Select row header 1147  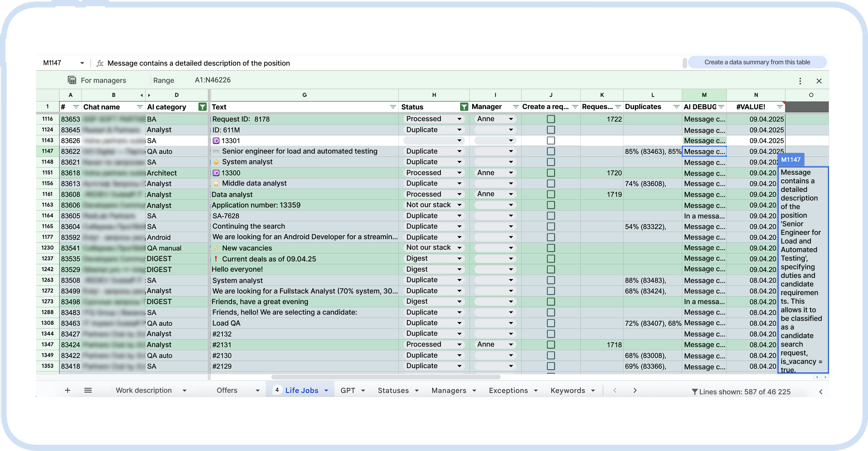[x=47, y=151]
